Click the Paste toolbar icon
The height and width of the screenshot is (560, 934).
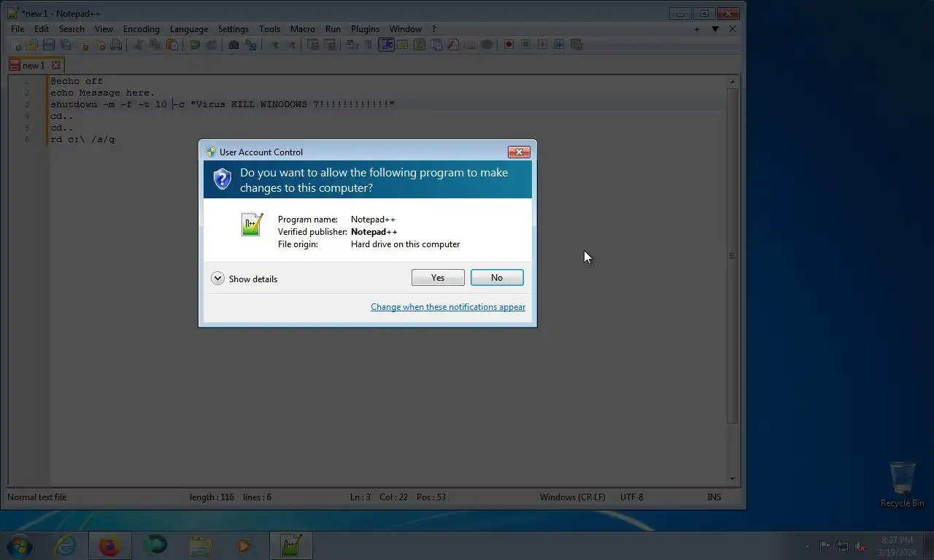(x=172, y=44)
